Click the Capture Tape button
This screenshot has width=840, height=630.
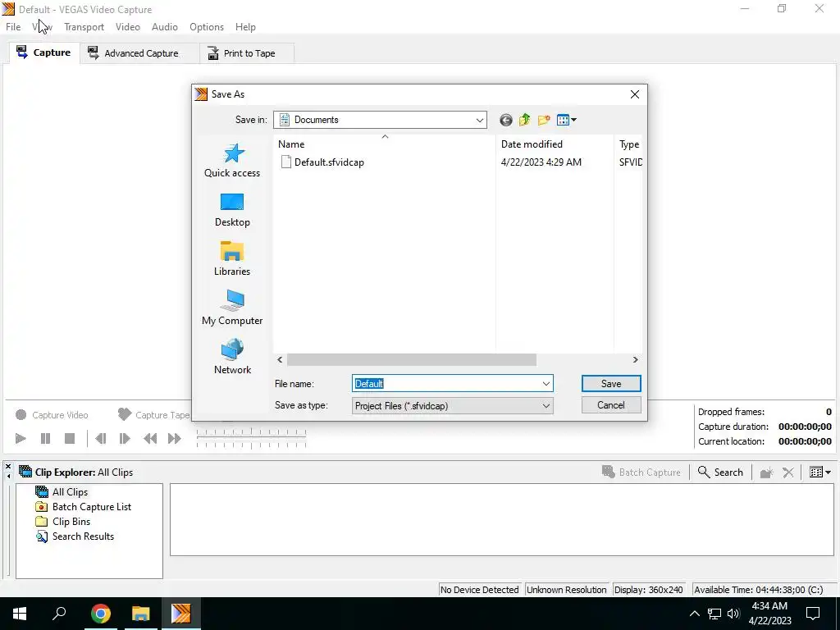[x=153, y=415]
